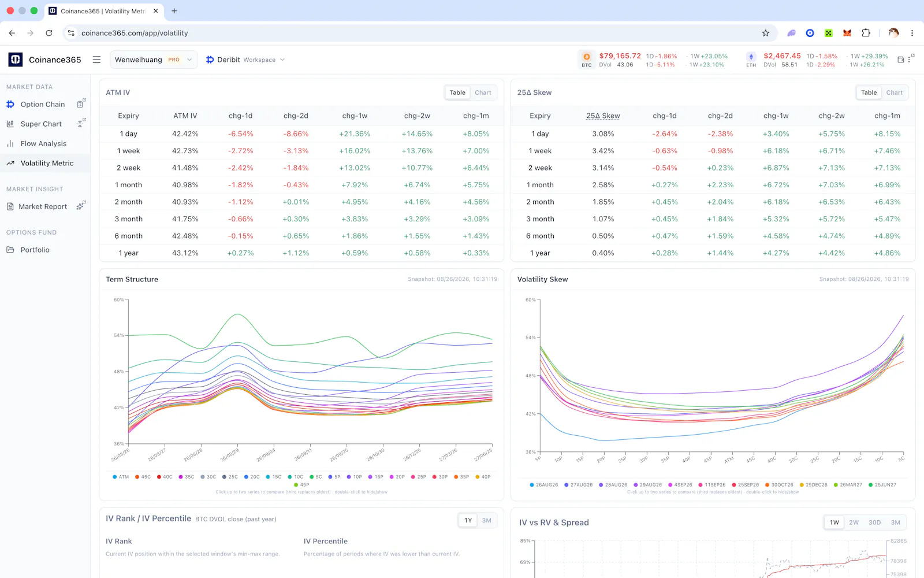Select Table tab in ATM IV panel

point(457,92)
